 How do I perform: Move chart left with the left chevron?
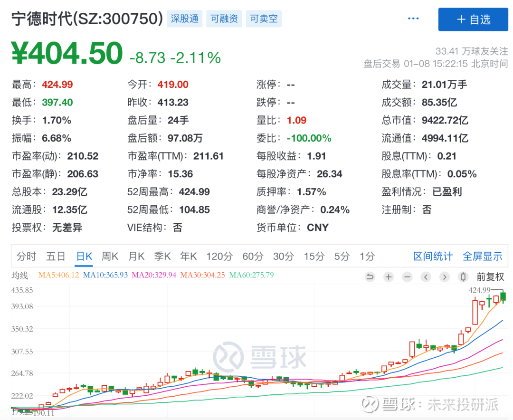click(426, 277)
